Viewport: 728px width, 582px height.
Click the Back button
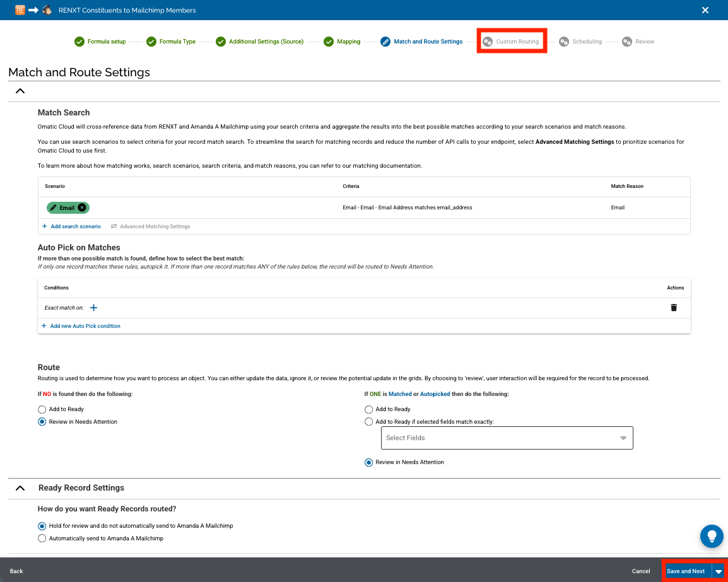(x=16, y=571)
